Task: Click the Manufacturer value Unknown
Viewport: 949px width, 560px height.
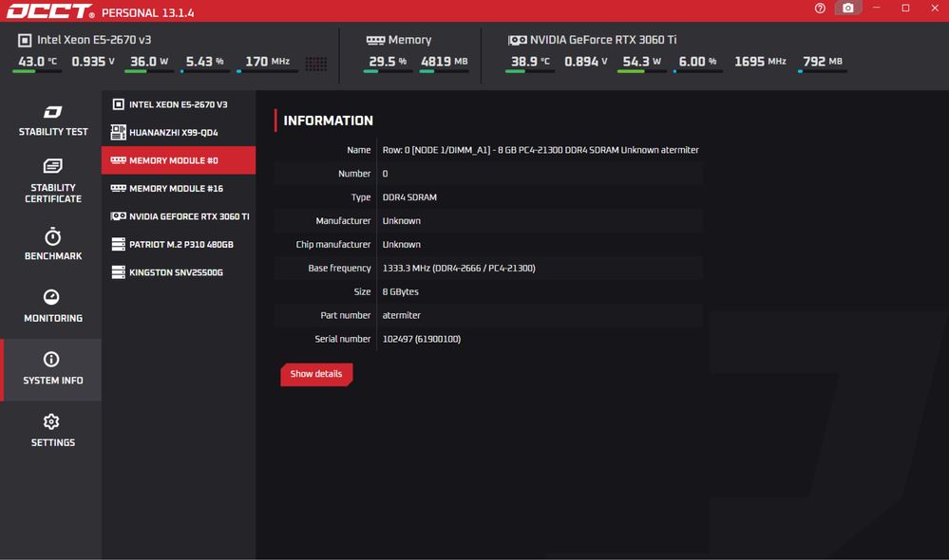Action: point(401,221)
